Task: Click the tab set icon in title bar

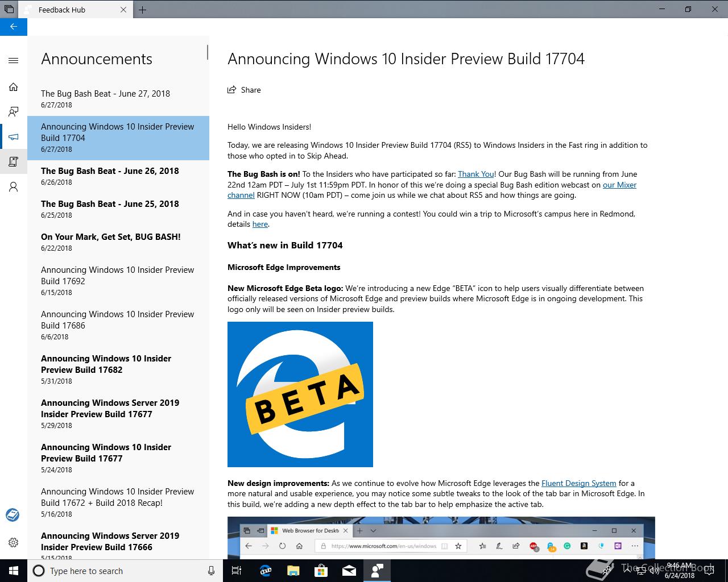Action: coord(9,10)
